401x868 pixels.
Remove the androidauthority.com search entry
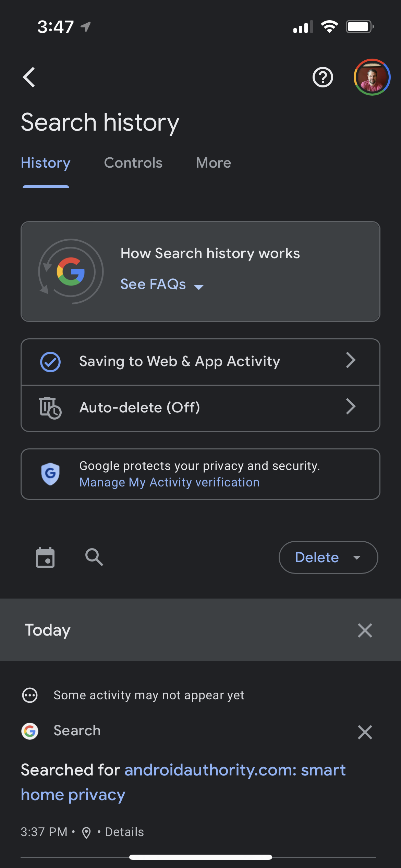[365, 732]
